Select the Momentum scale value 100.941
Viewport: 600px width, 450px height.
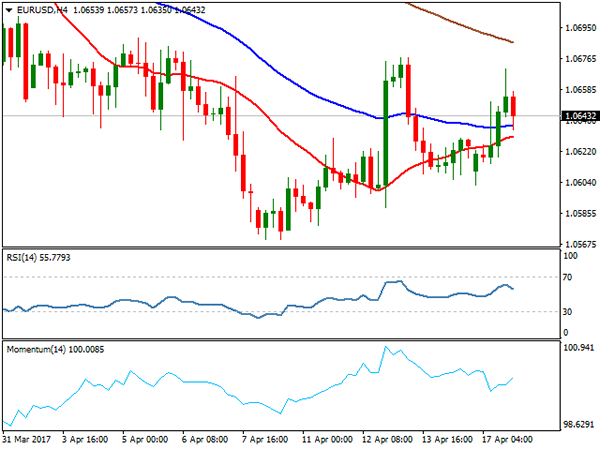click(x=579, y=347)
